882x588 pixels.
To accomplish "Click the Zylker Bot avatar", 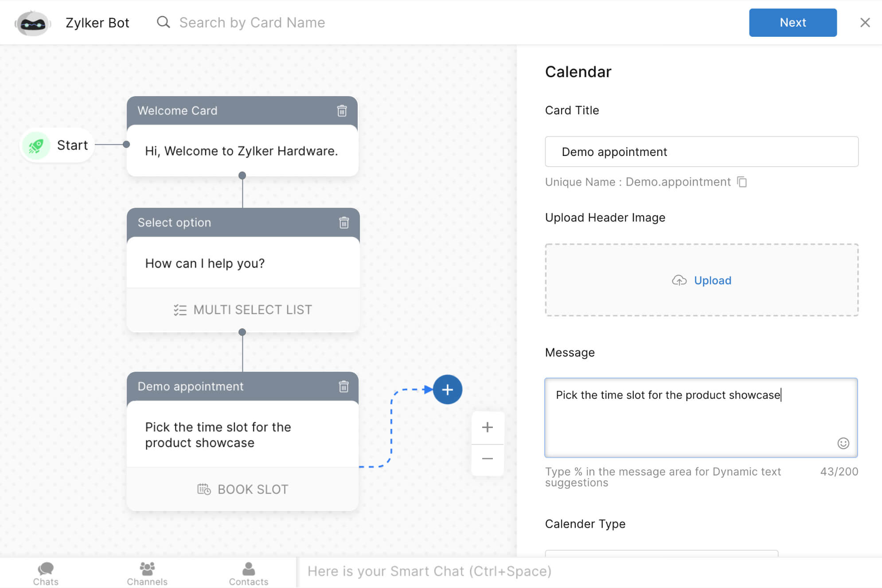I will [x=33, y=23].
